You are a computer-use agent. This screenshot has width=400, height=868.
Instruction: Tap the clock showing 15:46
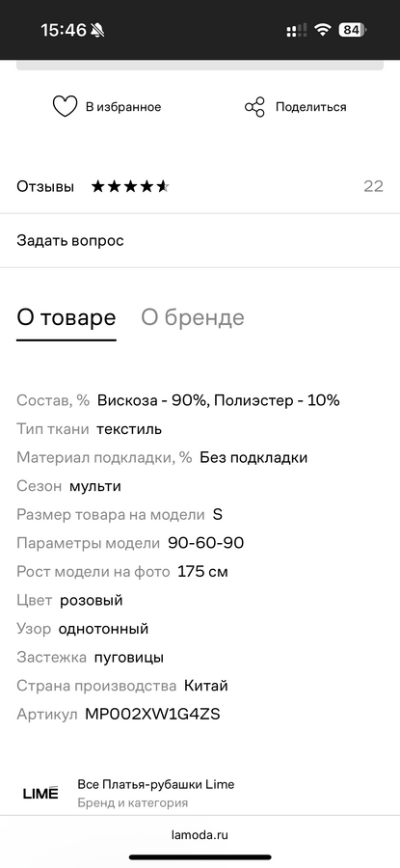pyautogui.click(x=63, y=30)
